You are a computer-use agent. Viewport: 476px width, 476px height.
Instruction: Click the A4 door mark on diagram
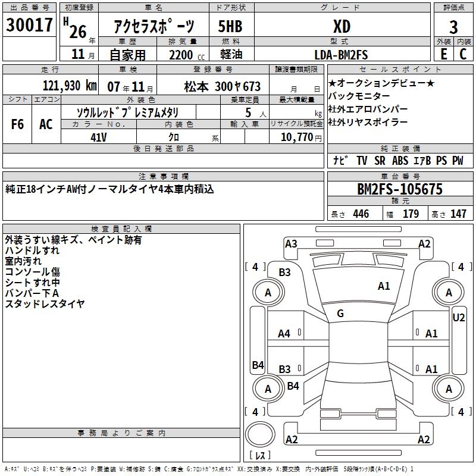click(284, 334)
